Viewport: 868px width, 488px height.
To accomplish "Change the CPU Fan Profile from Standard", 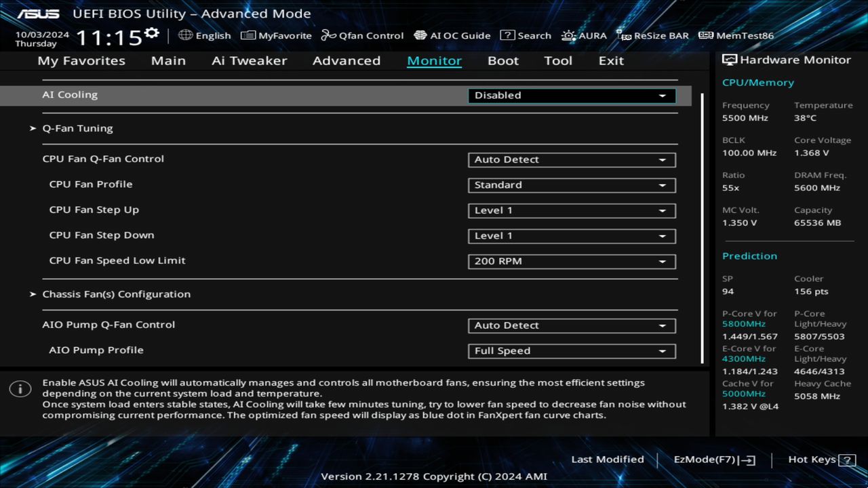I will click(572, 185).
